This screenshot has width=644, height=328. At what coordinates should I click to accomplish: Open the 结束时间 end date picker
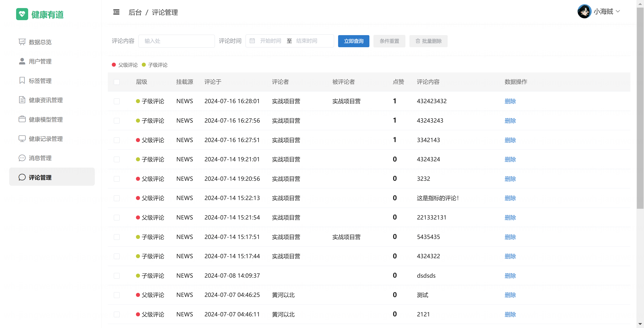click(307, 41)
